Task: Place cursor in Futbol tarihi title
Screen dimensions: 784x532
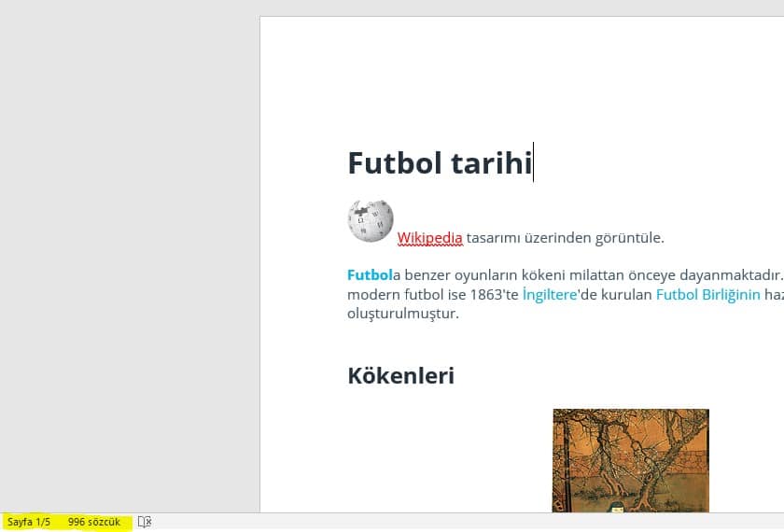Action: pyautogui.click(x=440, y=163)
